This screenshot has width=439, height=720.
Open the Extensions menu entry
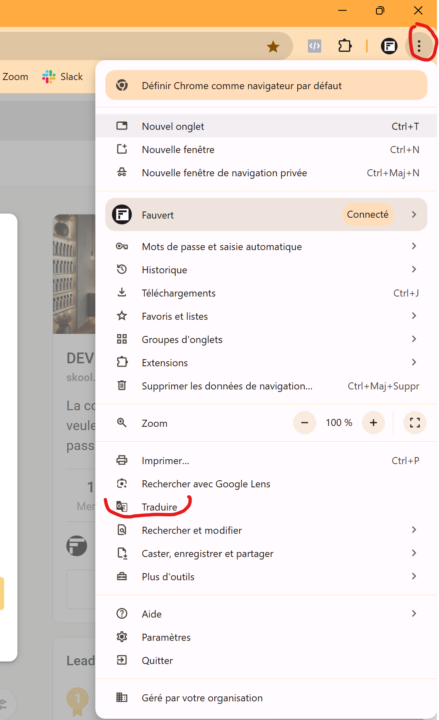[266, 363]
